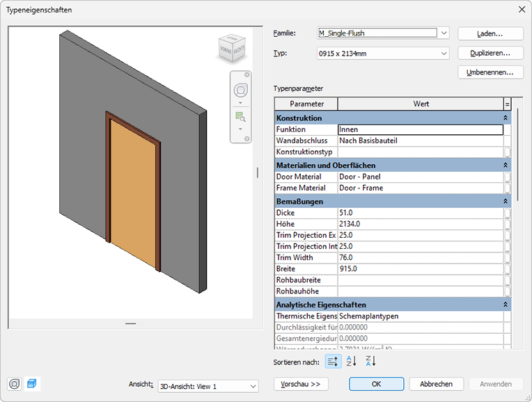The height and width of the screenshot is (402, 532).
Task: Collapse Materialien und Oberflächen group
Action: (x=506, y=166)
